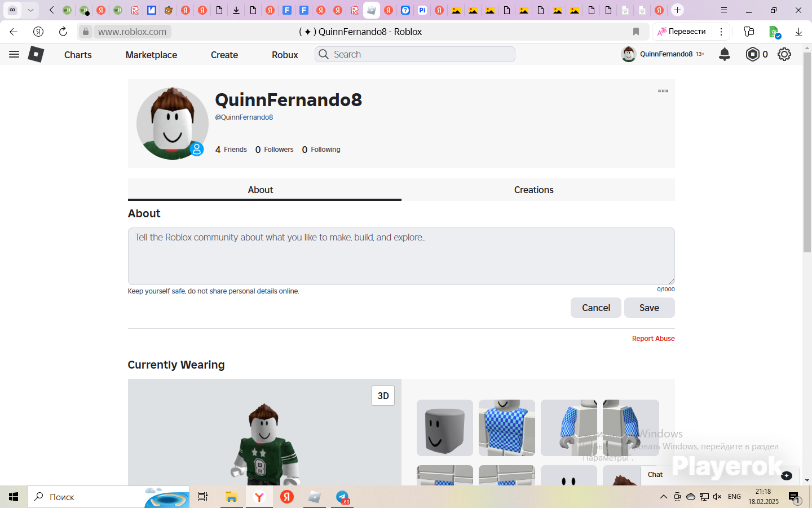This screenshot has width=812, height=508.
Task: Open the Roblox notifications bell
Action: coord(725,54)
